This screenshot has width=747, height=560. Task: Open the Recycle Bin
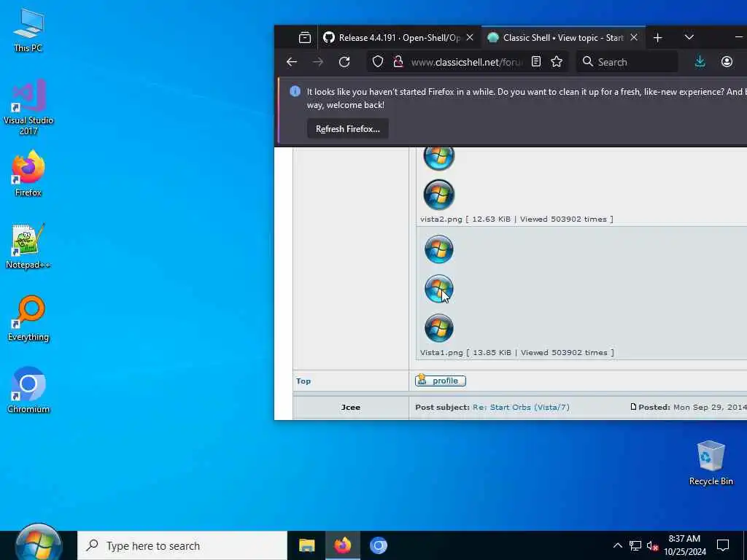tap(711, 462)
